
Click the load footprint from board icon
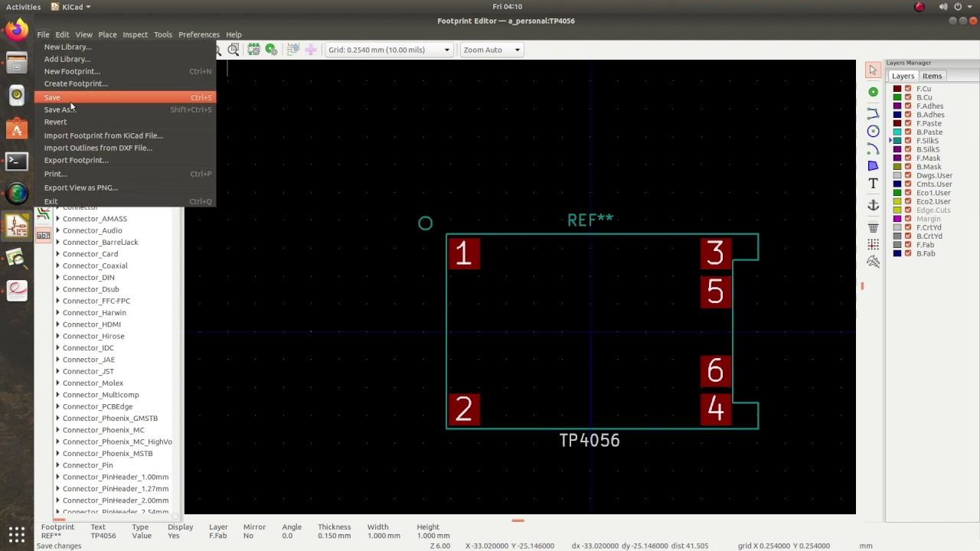[x=292, y=50]
